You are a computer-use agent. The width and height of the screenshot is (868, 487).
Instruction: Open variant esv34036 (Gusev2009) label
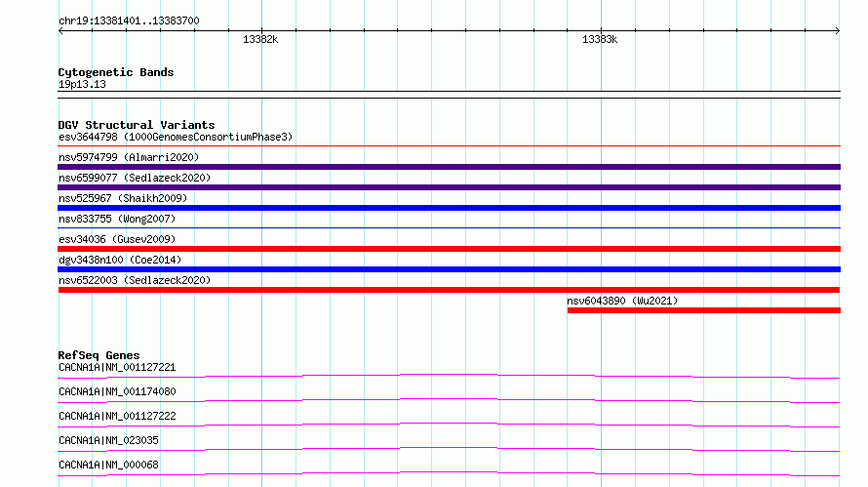(117, 239)
